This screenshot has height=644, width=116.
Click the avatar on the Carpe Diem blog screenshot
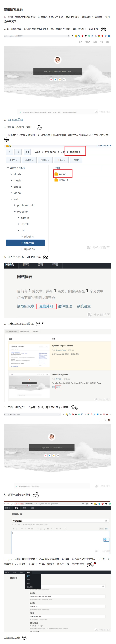(x=52, y=437)
